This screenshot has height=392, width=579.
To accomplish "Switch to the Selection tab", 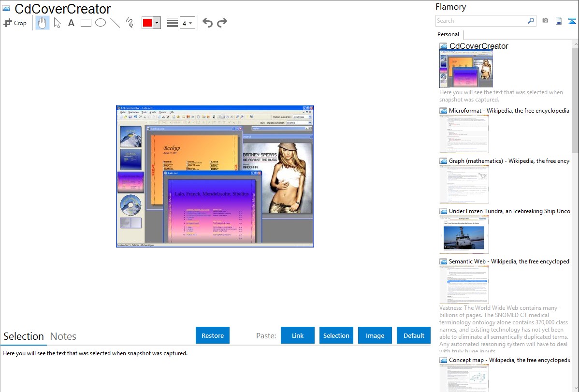I will coord(24,336).
